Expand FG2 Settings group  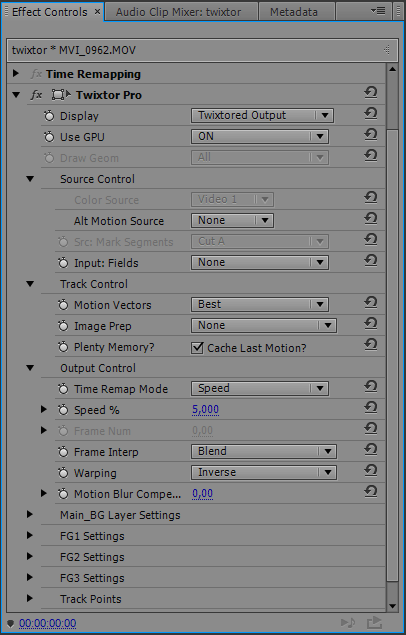[30, 556]
